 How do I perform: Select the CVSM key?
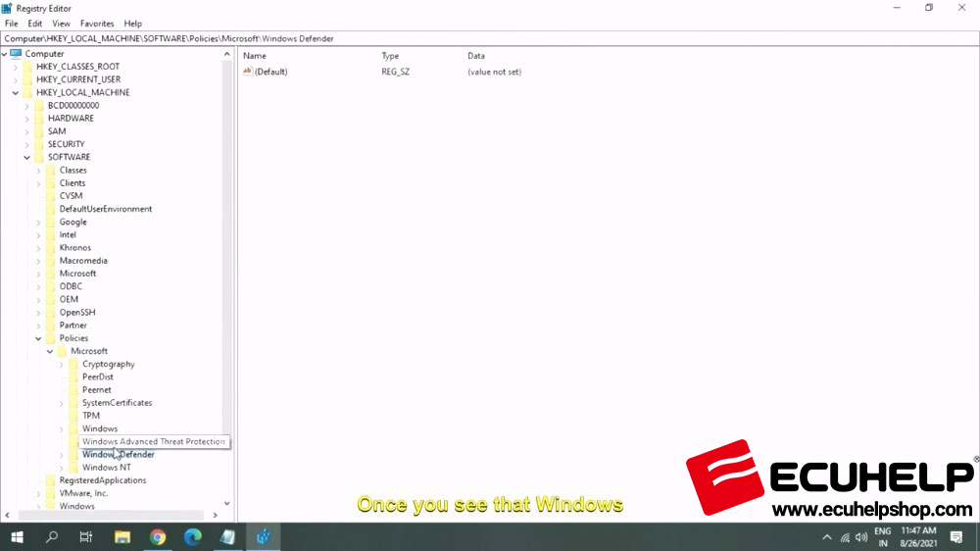point(71,196)
